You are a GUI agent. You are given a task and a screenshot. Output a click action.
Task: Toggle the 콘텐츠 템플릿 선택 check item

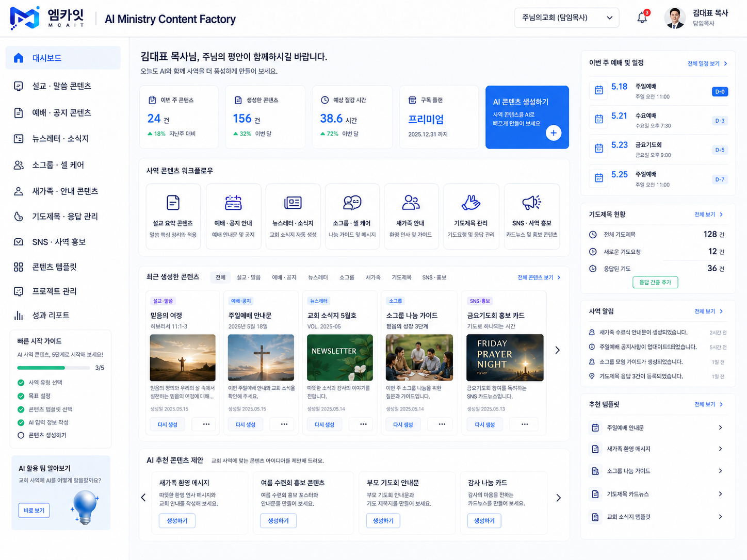pyautogui.click(x=21, y=409)
